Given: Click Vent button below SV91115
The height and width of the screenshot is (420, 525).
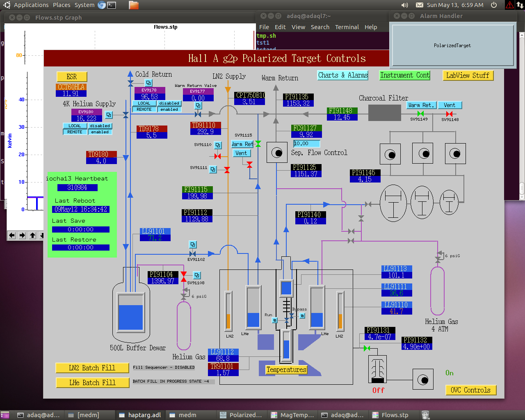Looking at the screenshot, I should click(241, 153).
